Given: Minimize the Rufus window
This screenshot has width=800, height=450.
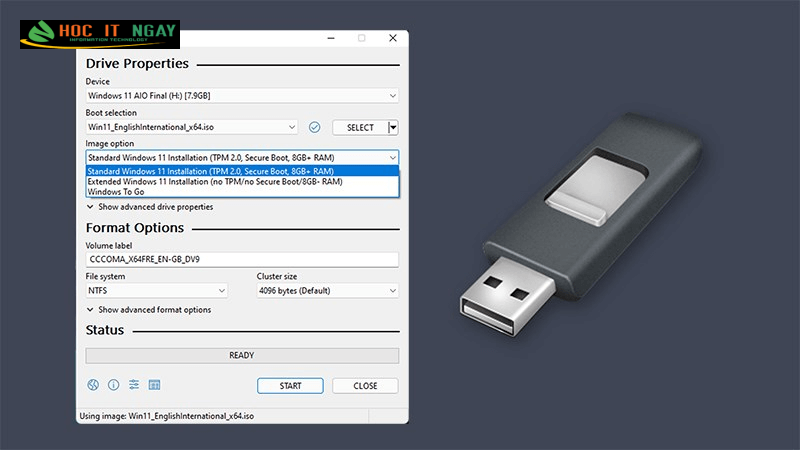Looking at the screenshot, I should [x=331, y=38].
